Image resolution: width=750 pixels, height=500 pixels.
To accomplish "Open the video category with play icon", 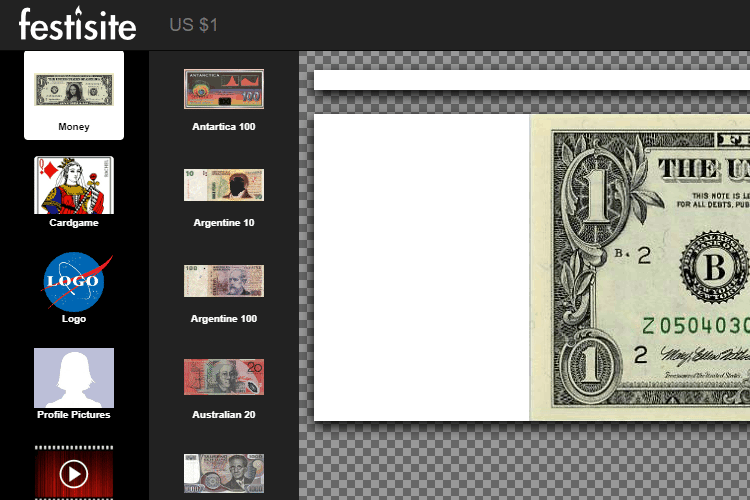I will tap(74, 472).
